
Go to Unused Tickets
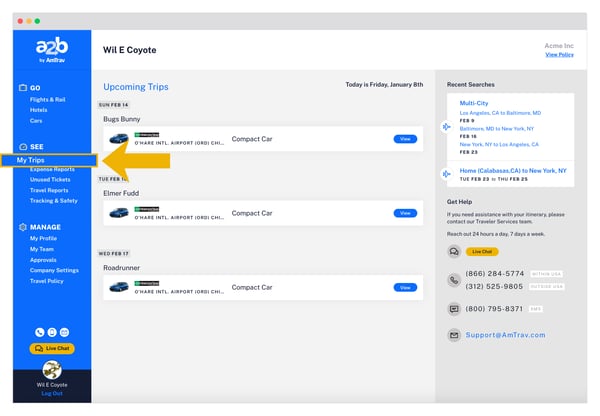(49, 180)
